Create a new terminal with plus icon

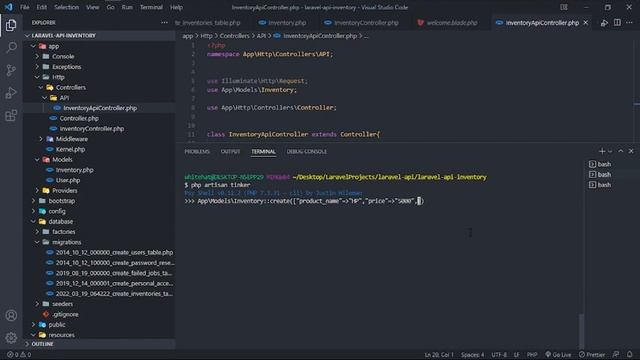pos(602,151)
